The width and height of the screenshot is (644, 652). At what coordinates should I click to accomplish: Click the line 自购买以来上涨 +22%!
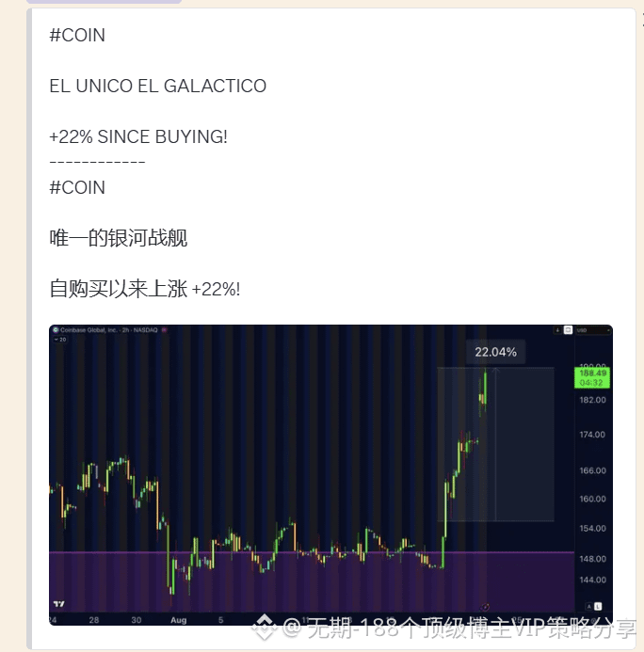pos(145,289)
